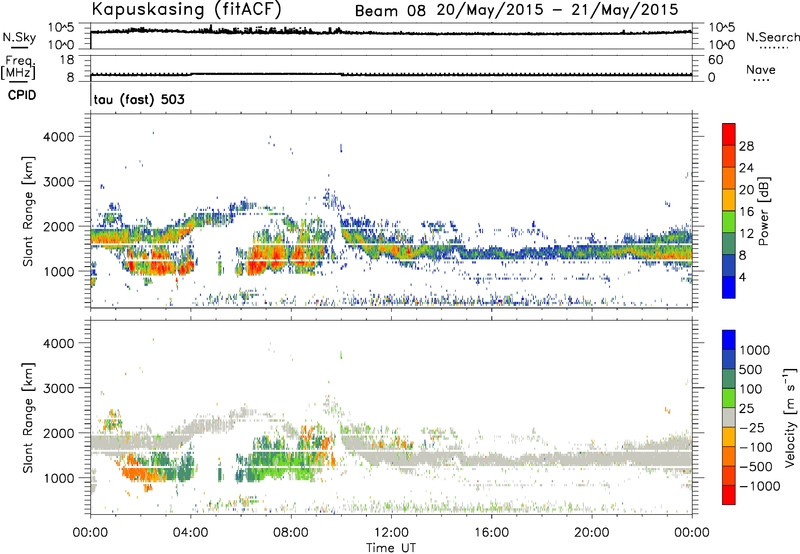Click the 28 tick on Power colorbar

pos(746,146)
